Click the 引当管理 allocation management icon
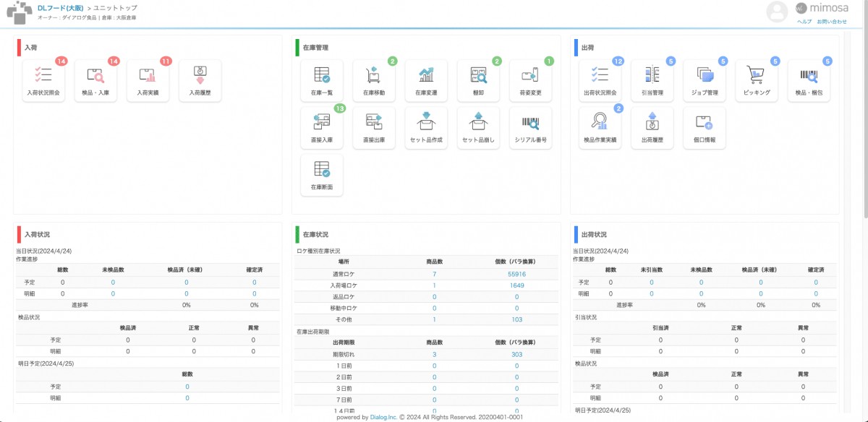Screen dimensions: 868x422 click(x=651, y=78)
